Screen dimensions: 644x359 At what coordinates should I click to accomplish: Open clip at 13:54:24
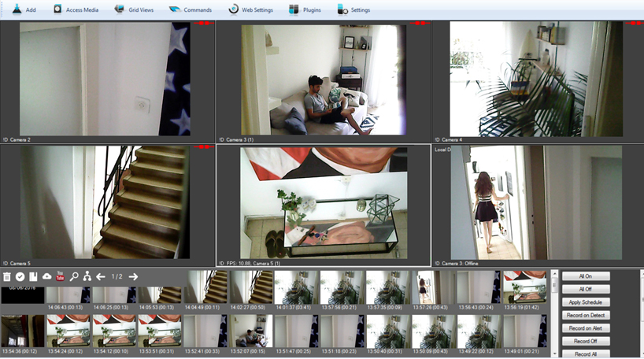coord(68,331)
